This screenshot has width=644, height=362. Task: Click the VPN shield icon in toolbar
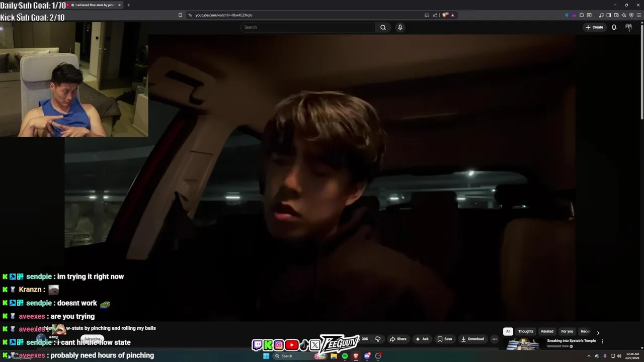tap(631, 15)
